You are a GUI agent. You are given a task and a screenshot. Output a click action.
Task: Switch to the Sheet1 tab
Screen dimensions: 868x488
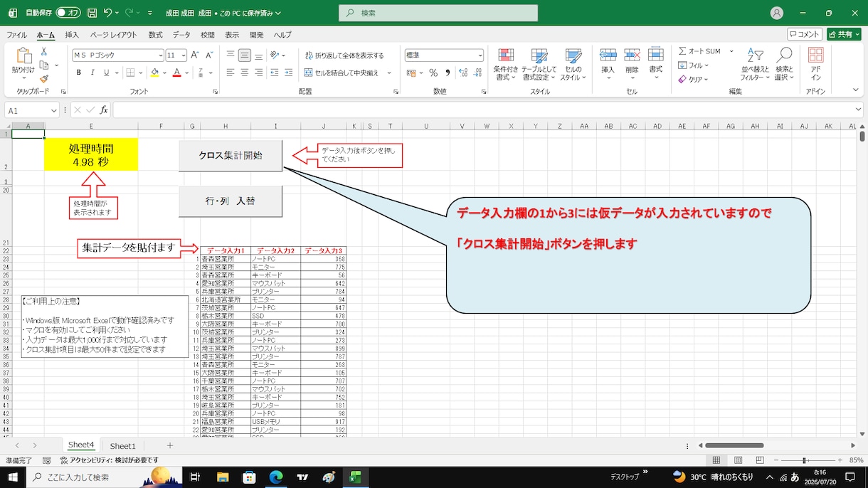pyautogui.click(x=122, y=446)
